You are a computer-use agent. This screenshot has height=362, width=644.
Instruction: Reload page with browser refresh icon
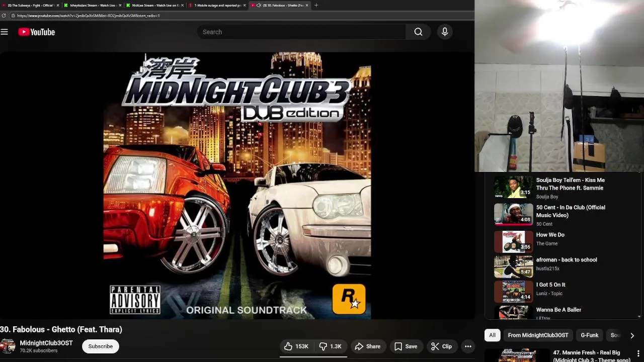click(4, 16)
